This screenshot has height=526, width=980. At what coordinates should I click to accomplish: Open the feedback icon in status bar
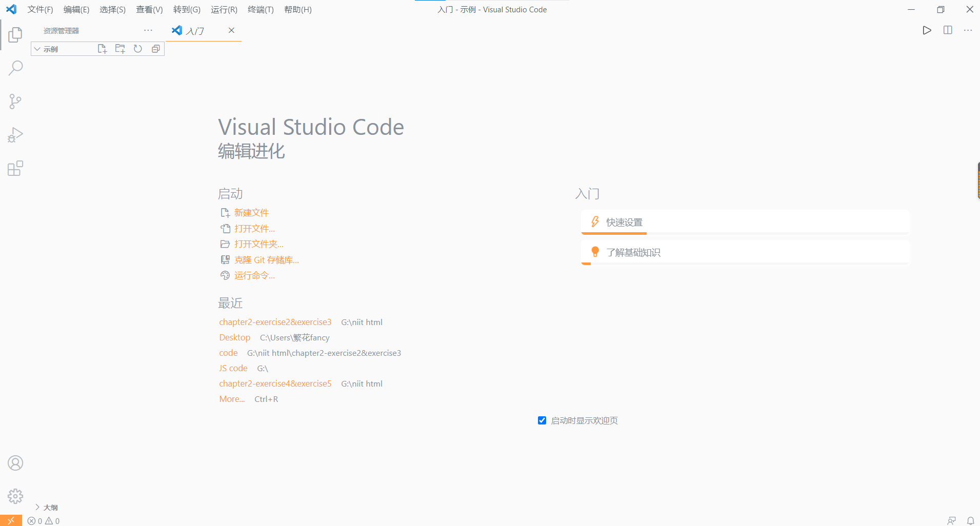tap(951, 521)
